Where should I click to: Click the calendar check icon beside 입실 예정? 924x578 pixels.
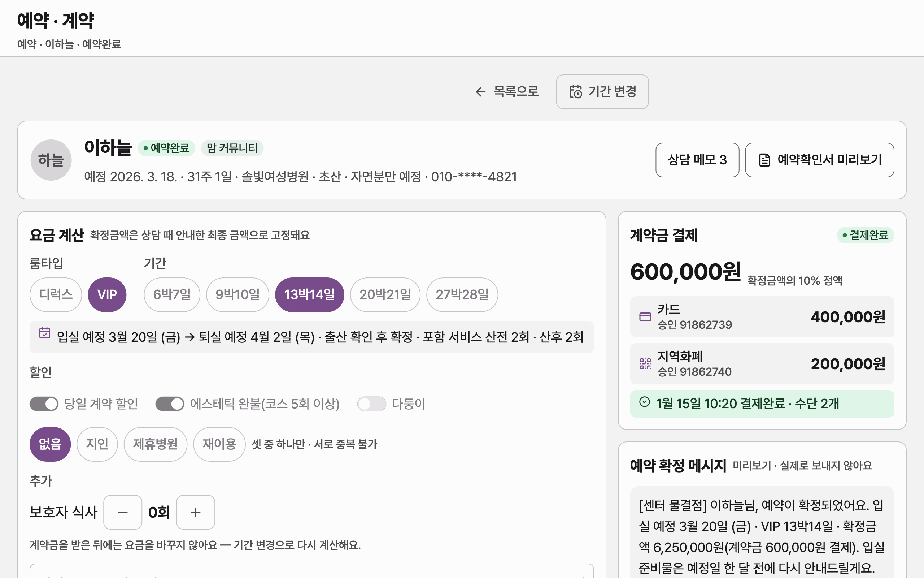[45, 333]
